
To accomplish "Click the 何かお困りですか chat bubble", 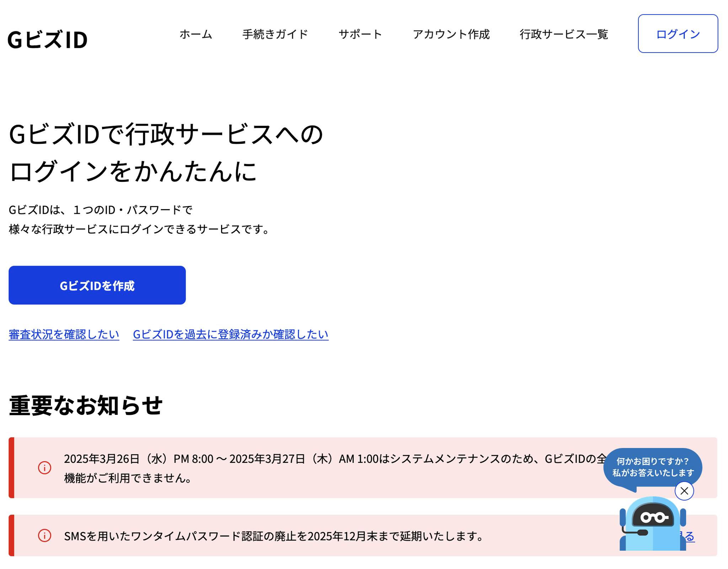I will tap(653, 467).
